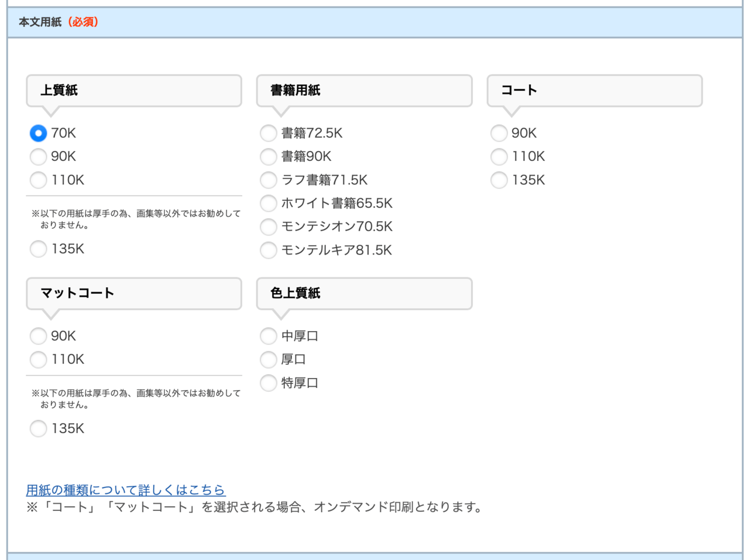Screen dimensions: 749x560
Task: Choose ラフ書籍71.5K paper
Action: pos(268,180)
